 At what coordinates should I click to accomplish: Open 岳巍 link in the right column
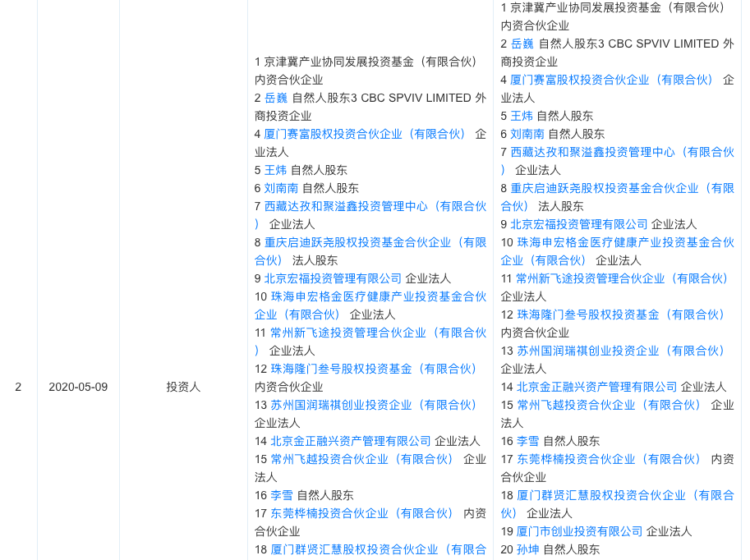[x=522, y=44]
